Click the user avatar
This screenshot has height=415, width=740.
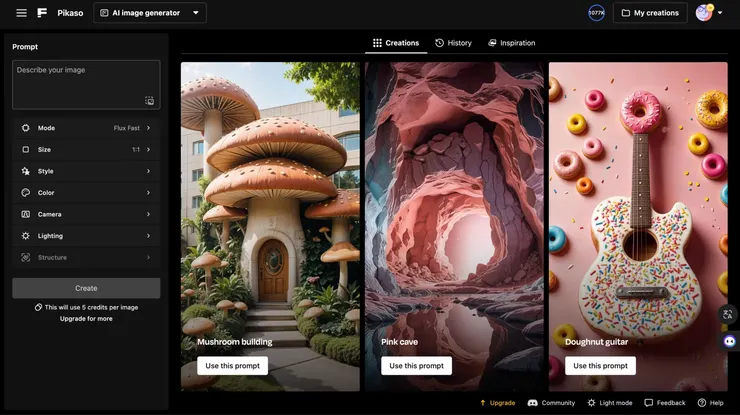704,13
